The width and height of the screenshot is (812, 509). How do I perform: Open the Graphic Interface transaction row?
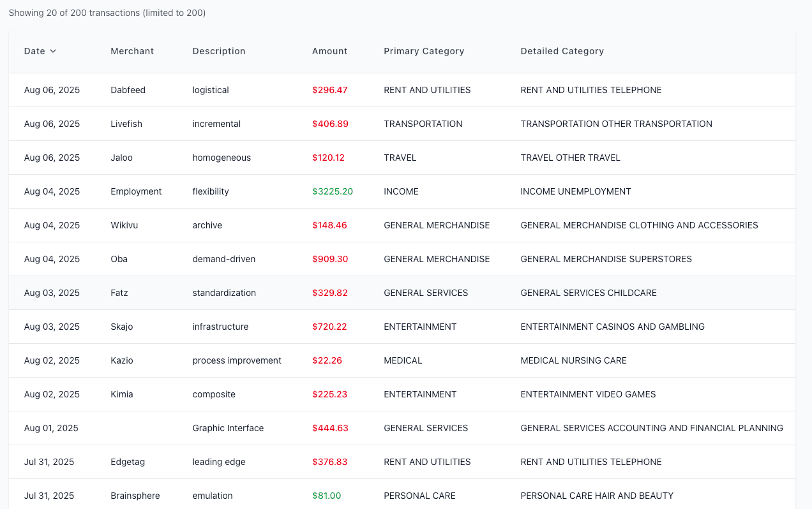tap(228, 428)
